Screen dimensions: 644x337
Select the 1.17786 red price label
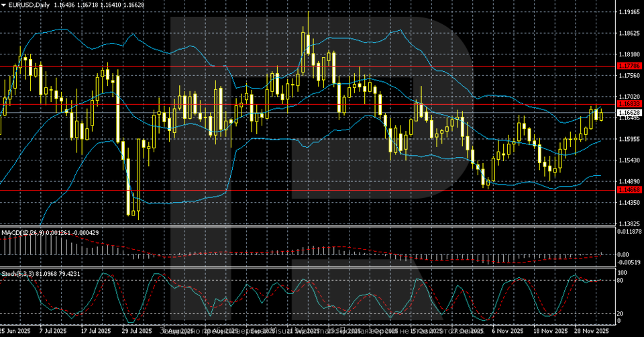click(x=629, y=66)
